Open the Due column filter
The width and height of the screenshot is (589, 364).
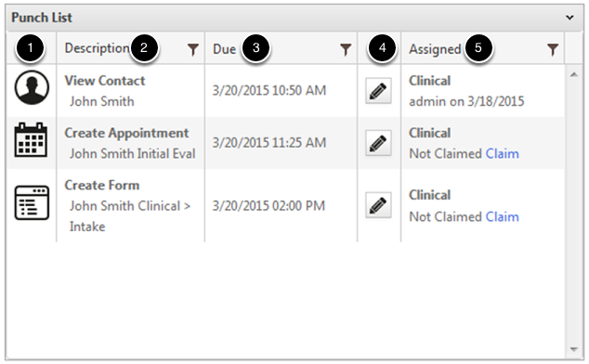pos(346,49)
